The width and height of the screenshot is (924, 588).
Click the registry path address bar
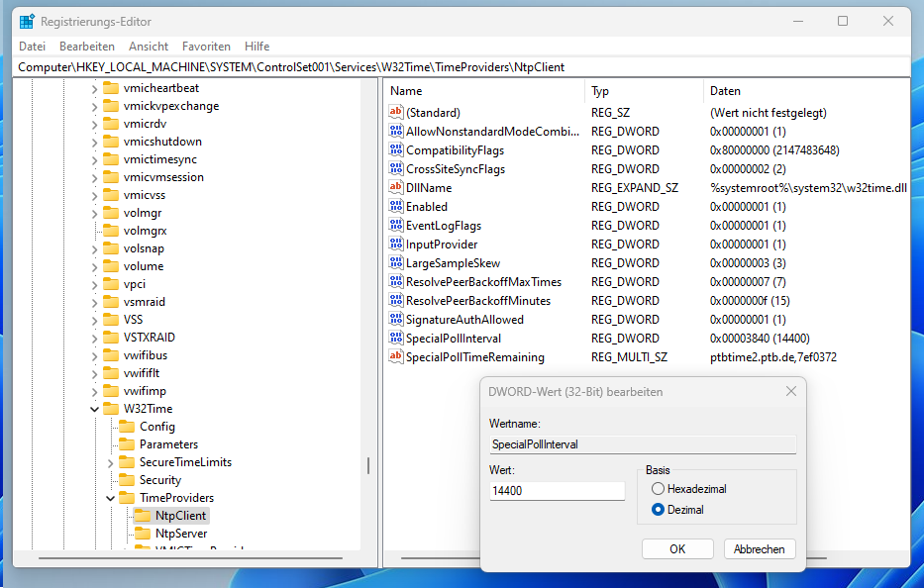pos(462,67)
